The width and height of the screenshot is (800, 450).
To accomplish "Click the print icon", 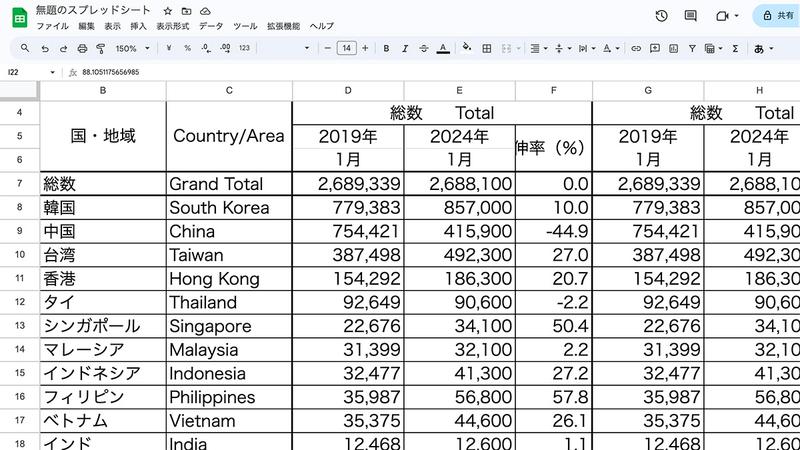I will click(x=82, y=48).
